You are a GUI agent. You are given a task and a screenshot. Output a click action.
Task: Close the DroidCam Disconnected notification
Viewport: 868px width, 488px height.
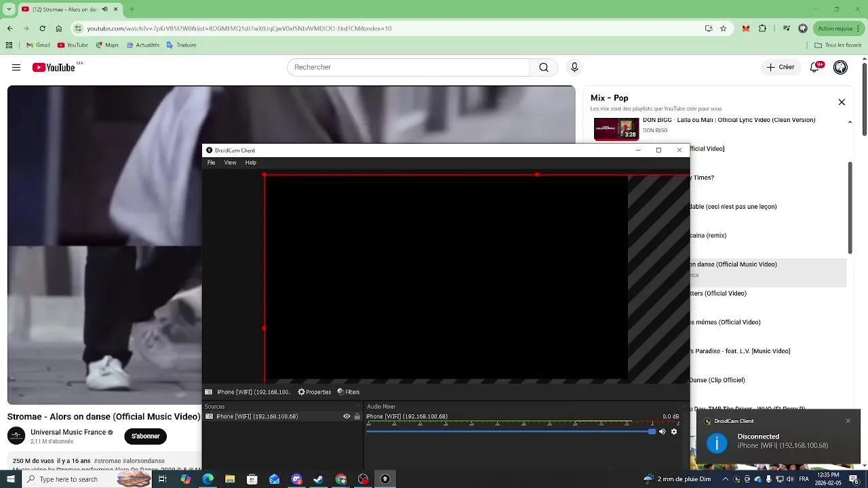point(848,421)
